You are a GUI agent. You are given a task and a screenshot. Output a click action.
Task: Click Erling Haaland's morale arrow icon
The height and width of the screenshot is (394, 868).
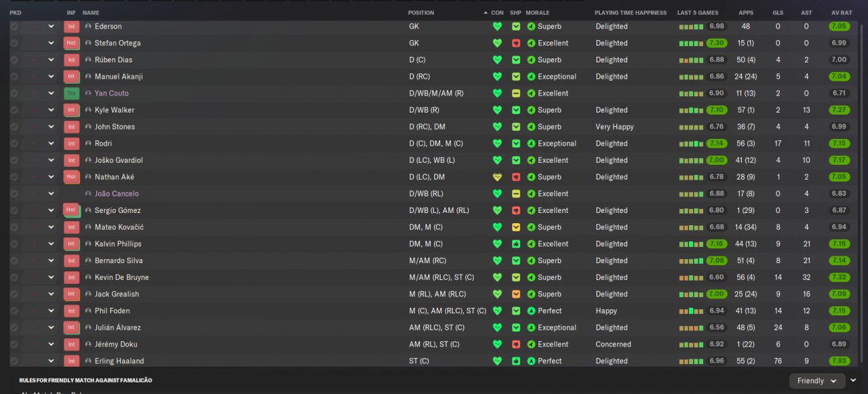(532, 361)
